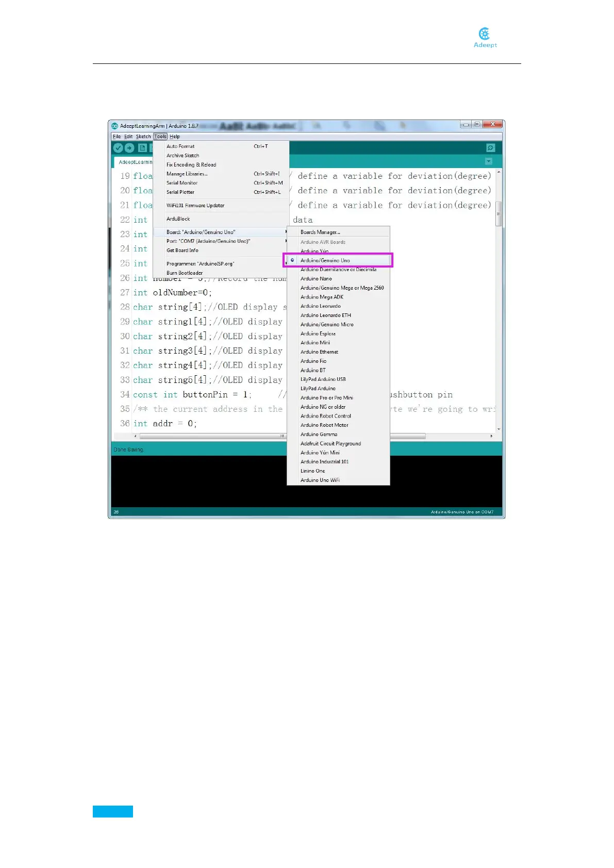The image size is (614, 868).
Task: Select Arduino Leonardo ETH board
Action: coord(338,315)
